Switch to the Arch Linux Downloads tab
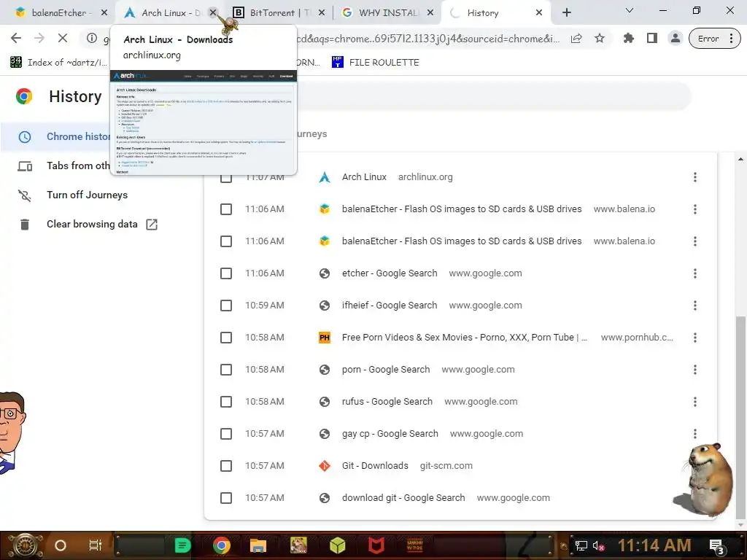Viewport: 747px width, 560px height. click(164, 13)
